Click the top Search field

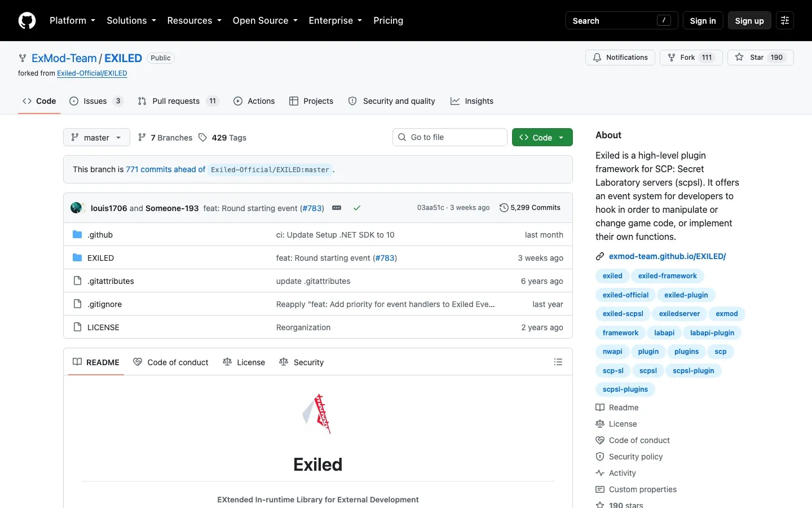(621, 20)
